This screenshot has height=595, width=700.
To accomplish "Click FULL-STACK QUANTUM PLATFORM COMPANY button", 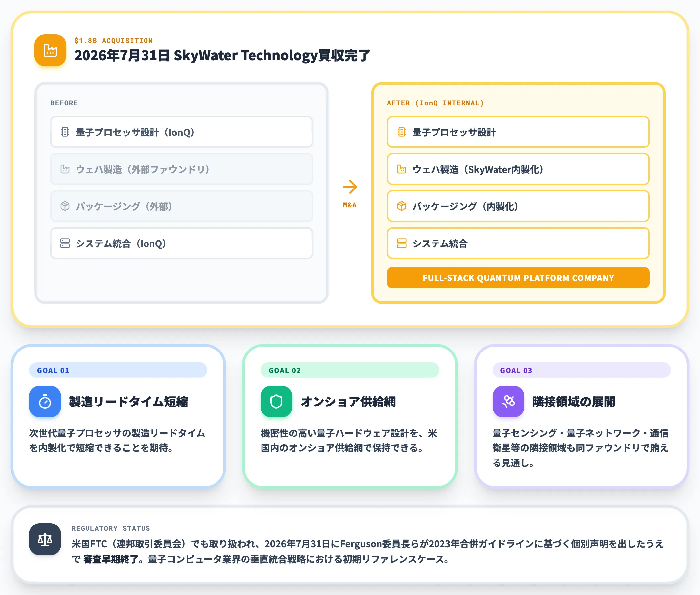I will [518, 278].
